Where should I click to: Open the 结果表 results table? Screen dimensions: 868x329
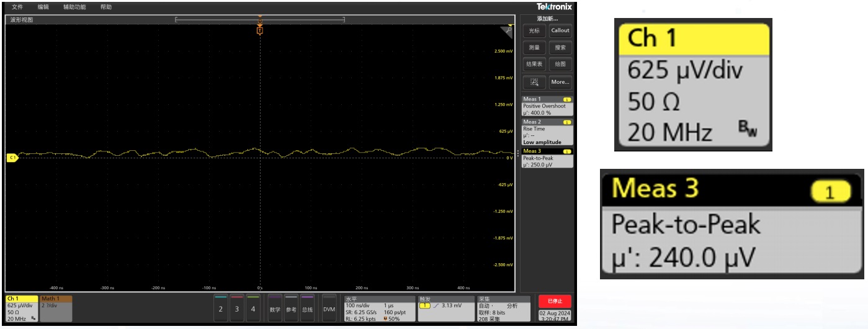[x=534, y=64]
